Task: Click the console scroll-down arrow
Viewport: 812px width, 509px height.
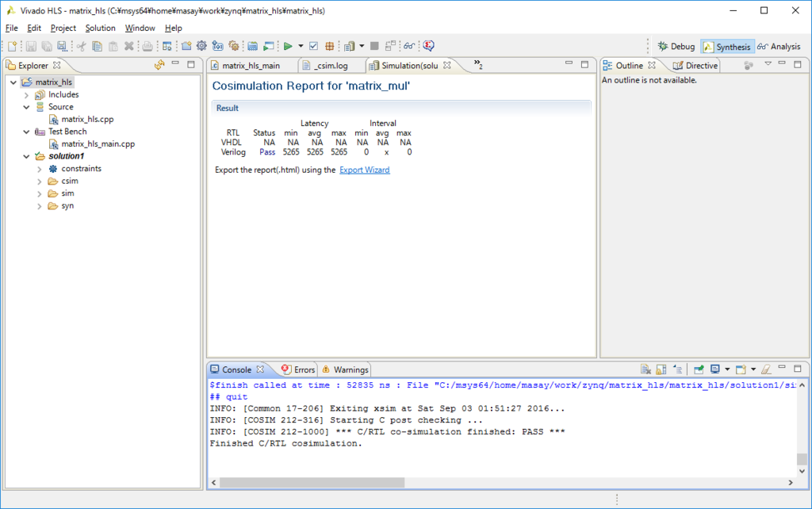Action: tap(802, 471)
